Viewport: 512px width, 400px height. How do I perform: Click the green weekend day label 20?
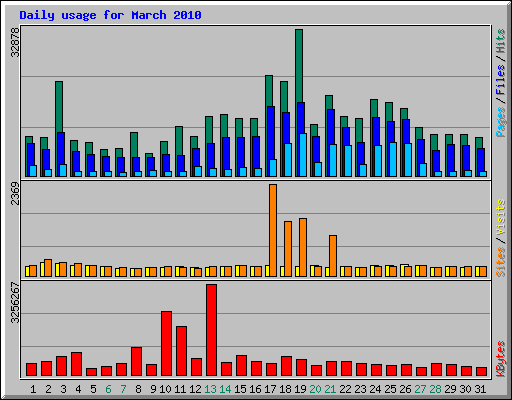tap(315, 389)
